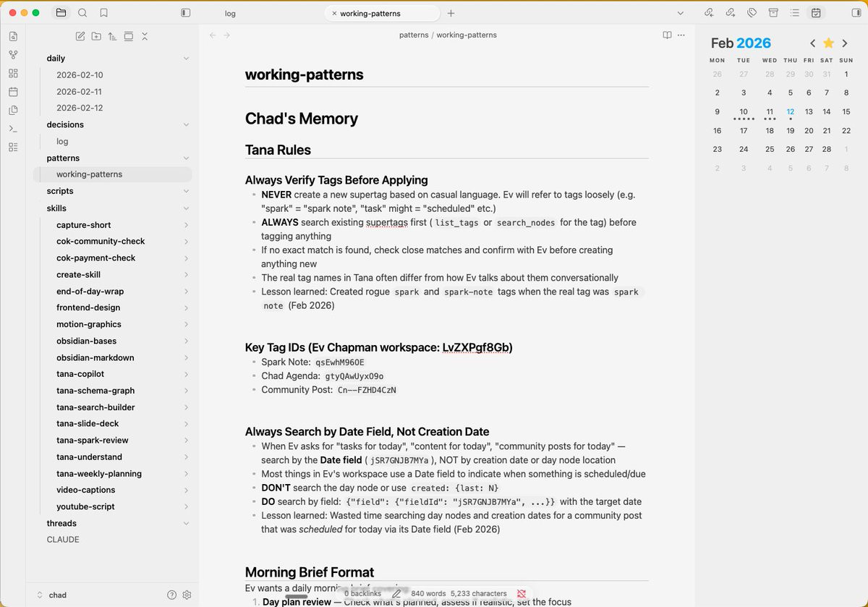Go to next month in calendar

[845, 43]
